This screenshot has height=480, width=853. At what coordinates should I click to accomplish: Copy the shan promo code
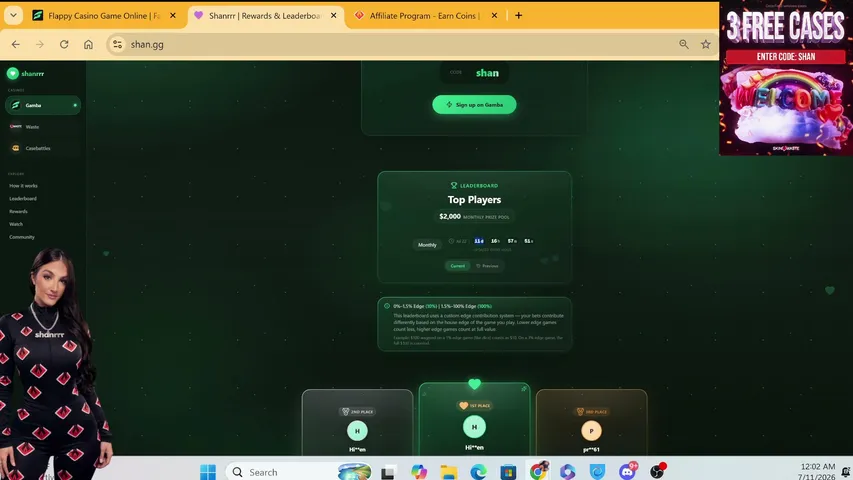point(474,73)
